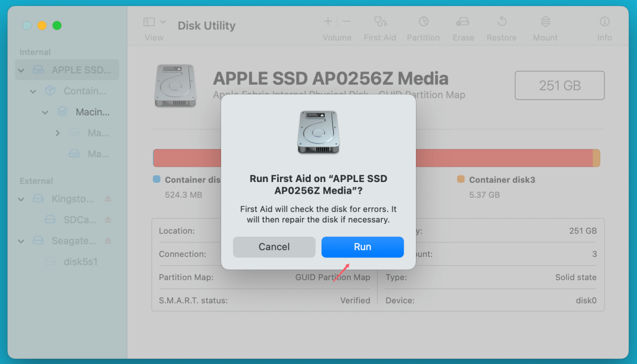
Task: Click the Restore toolbar icon
Action: 502,21
